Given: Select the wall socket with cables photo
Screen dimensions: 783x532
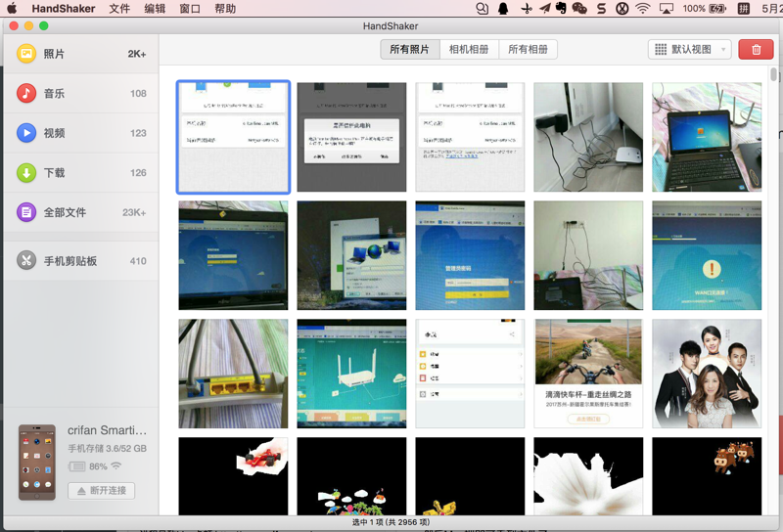Looking at the screenshot, I should click(588, 255).
